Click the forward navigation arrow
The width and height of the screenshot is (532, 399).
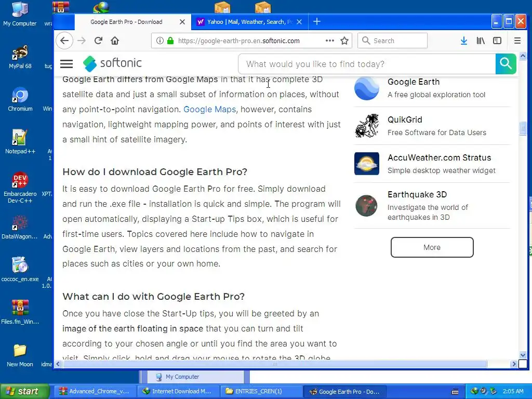point(82,41)
